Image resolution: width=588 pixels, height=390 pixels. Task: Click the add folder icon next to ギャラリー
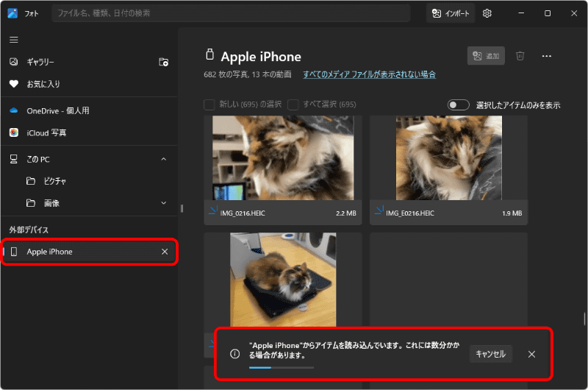click(163, 62)
